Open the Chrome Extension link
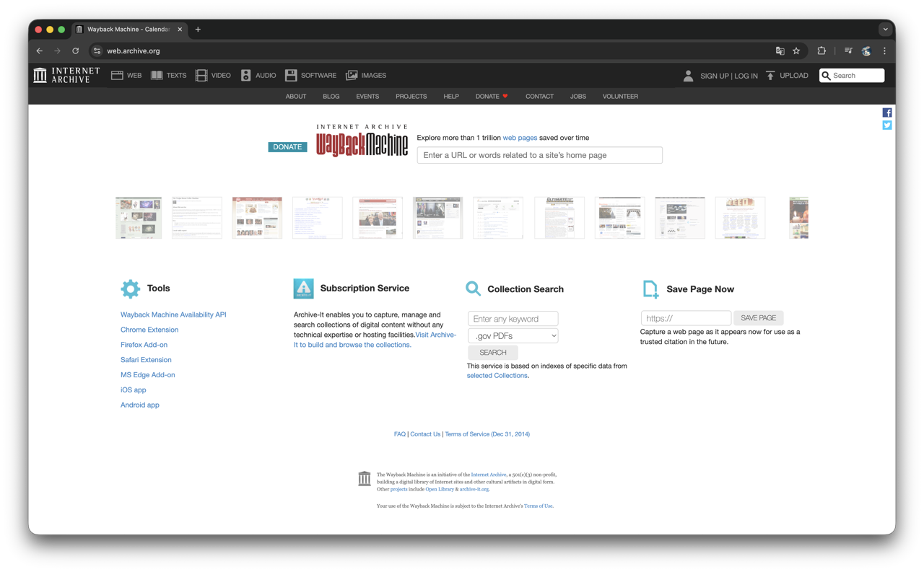Screen dimensions: 924x572 tap(149, 330)
